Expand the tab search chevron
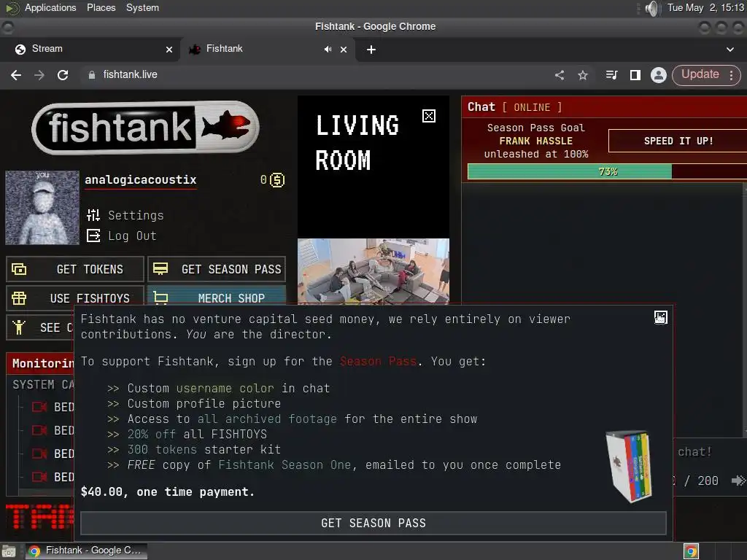Viewport: 747px width, 560px height. point(729,50)
